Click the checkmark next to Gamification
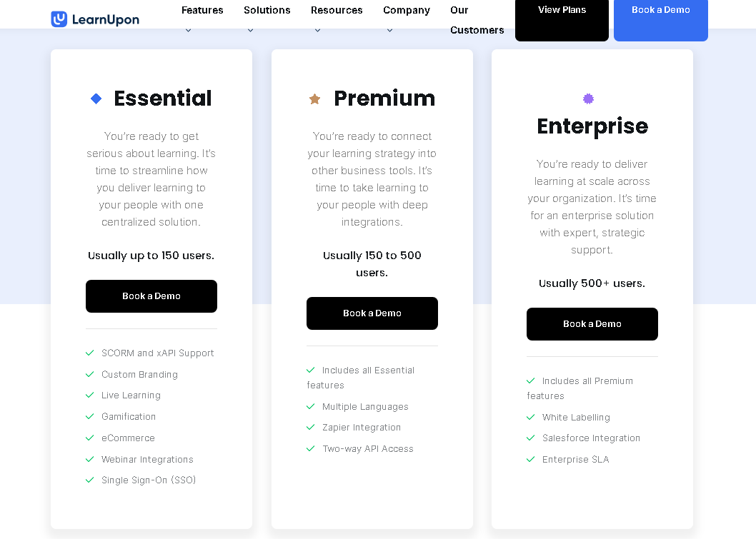Screen dimensions: 756x539 [x=90, y=416]
